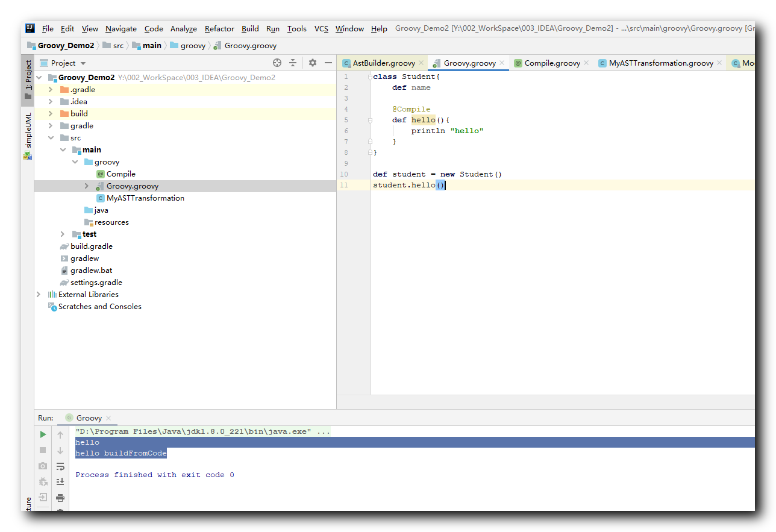Click the External Libraries icon

[52, 295]
